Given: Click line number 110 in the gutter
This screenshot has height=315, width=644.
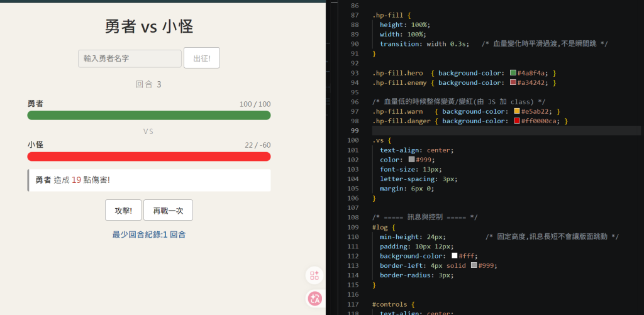Looking at the screenshot, I should point(353,236).
